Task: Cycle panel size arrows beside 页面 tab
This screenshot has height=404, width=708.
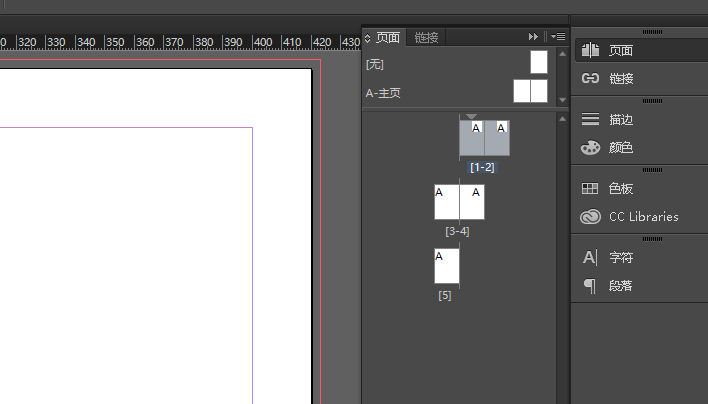Action: 368,38
